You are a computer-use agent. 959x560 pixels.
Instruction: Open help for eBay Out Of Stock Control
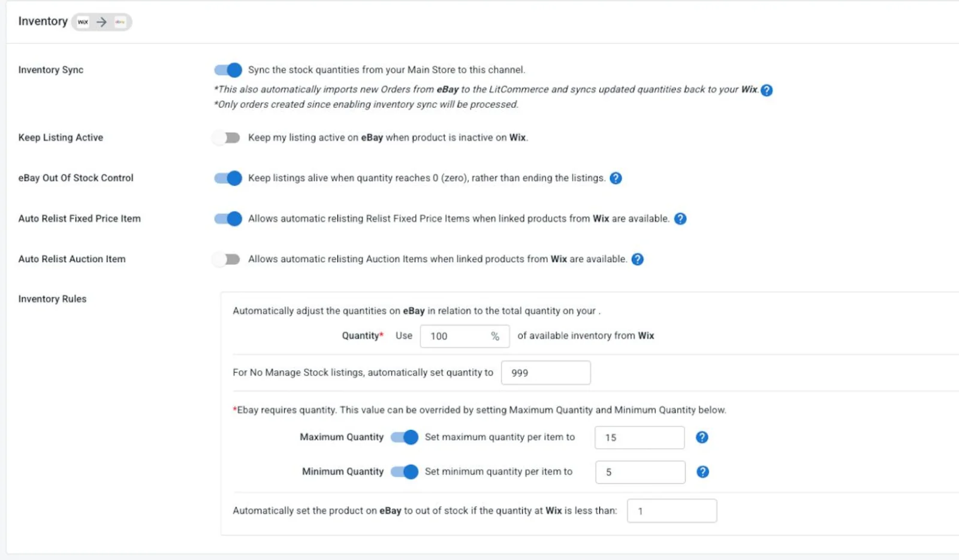click(x=616, y=178)
